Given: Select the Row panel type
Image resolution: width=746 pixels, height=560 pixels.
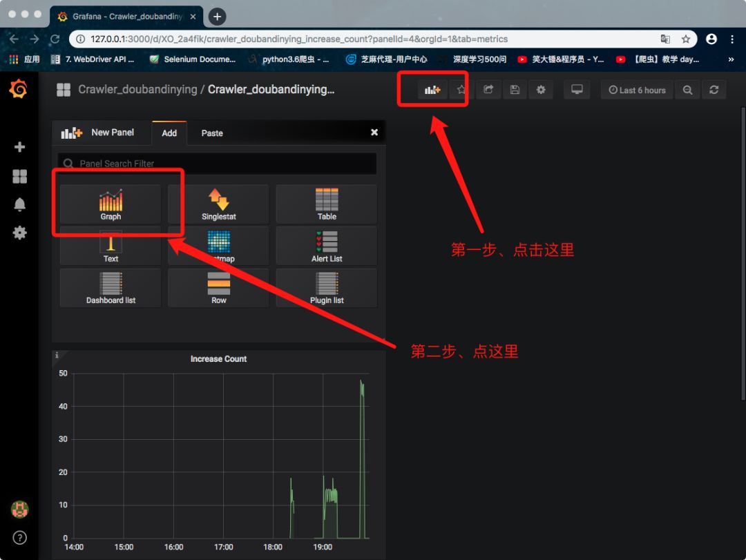Looking at the screenshot, I should click(x=218, y=288).
